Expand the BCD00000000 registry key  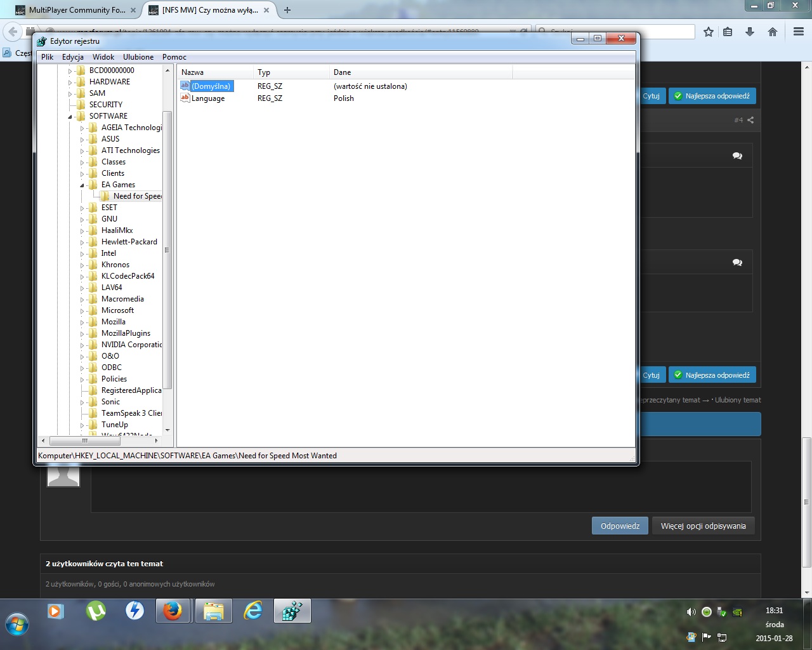click(x=70, y=71)
